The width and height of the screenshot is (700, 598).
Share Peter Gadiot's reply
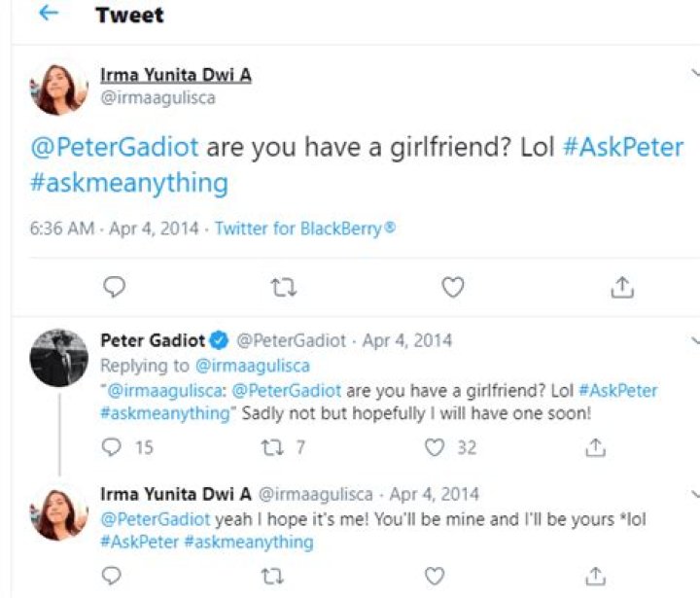596,447
